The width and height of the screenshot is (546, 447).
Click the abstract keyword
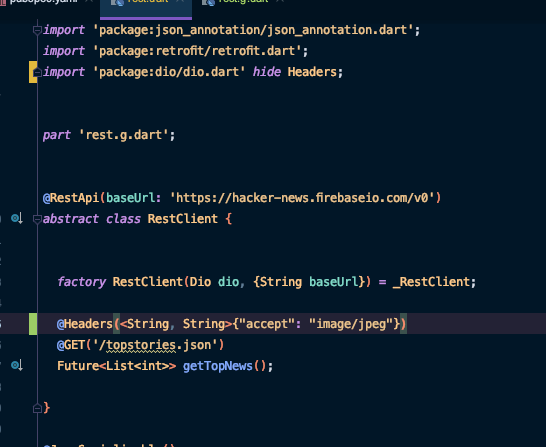click(x=71, y=219)
